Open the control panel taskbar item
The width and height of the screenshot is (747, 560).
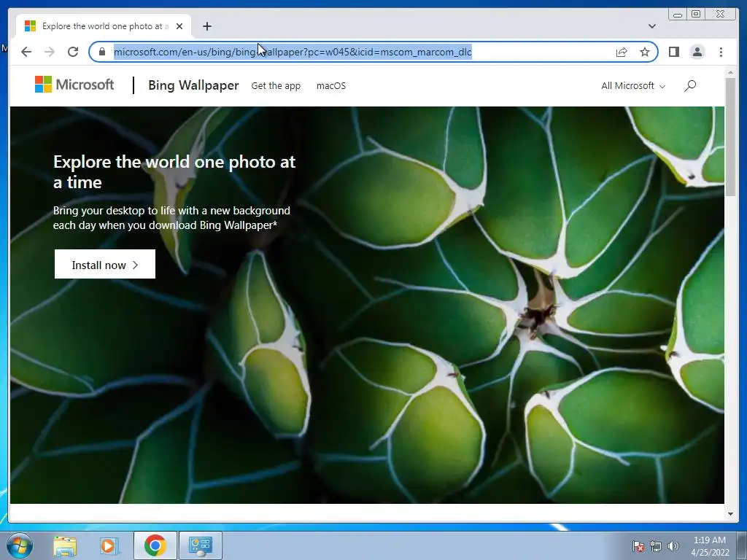point(200,545)
